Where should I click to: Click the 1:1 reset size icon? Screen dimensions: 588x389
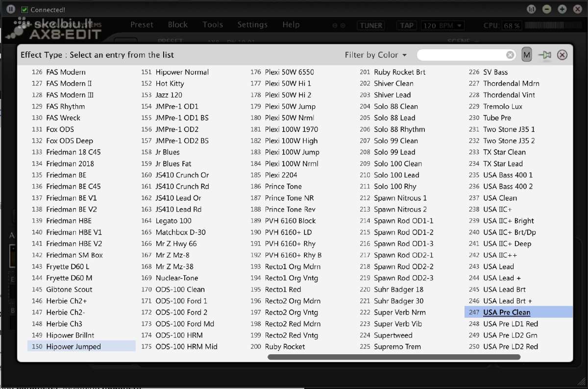click(x=531, y=9)
